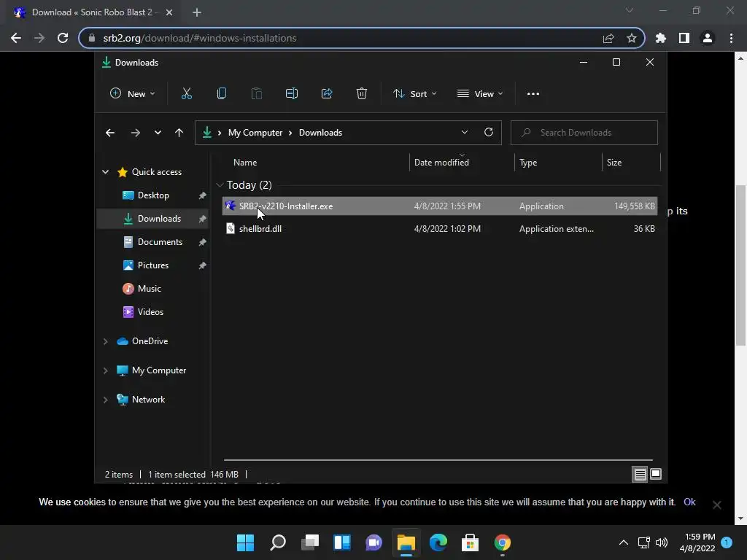Image resolution: width=747 pixels, height=560 pixels.
Task: Collapse the Quick access tree
Action: [105, 172]
